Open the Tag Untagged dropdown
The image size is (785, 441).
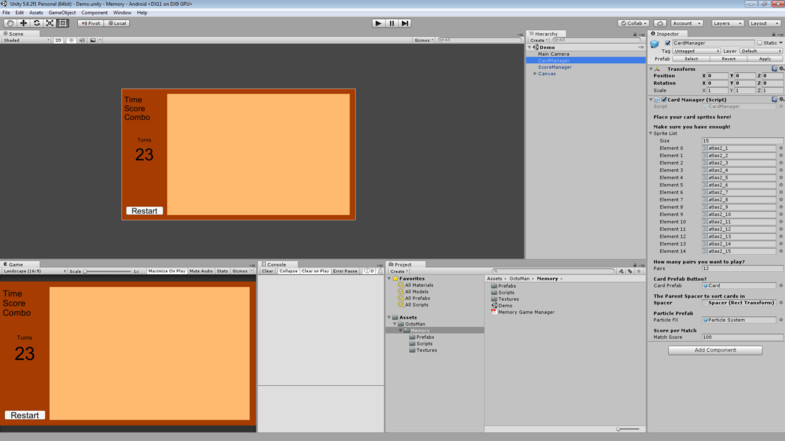[696, 51]
